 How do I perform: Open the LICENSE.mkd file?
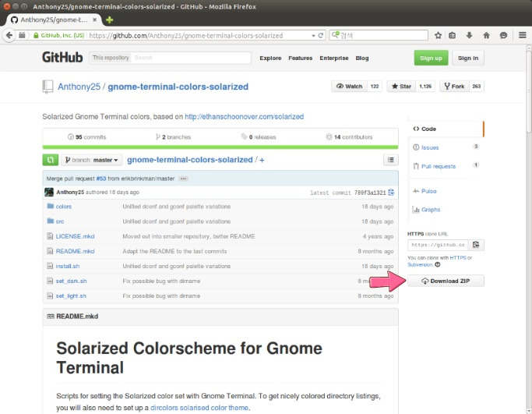[75, 236]
